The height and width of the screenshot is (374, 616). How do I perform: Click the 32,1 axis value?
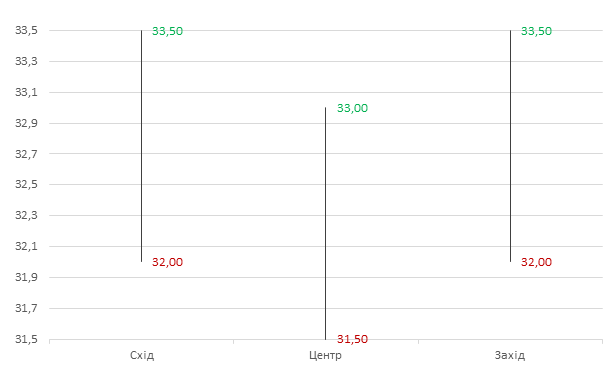(26, 246)
